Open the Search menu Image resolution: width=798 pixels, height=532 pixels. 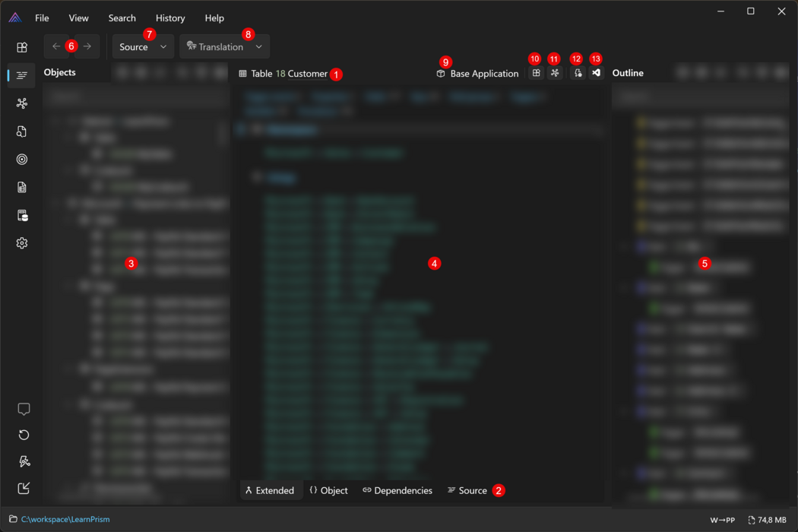[x=122, y=17]
